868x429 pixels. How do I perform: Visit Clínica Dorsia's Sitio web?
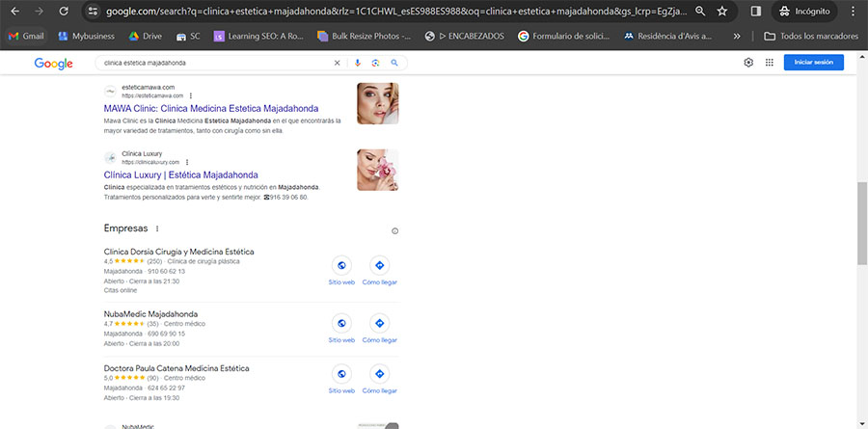(x=341, y=271)
